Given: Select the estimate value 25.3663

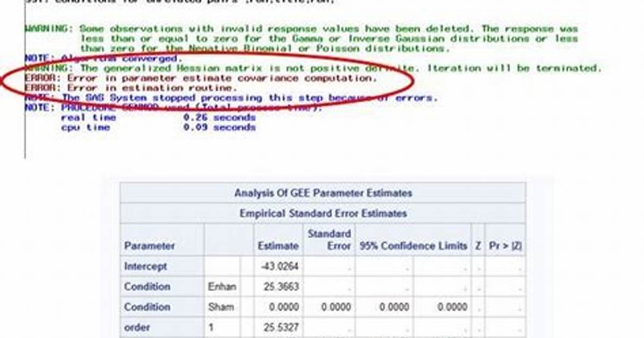Looking at the screenshot, I should (281, 287).
